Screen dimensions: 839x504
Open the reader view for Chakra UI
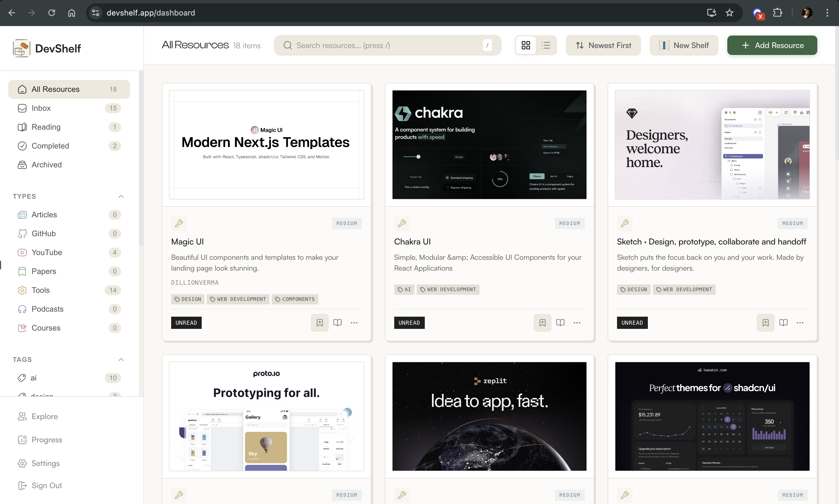(560, 323)
